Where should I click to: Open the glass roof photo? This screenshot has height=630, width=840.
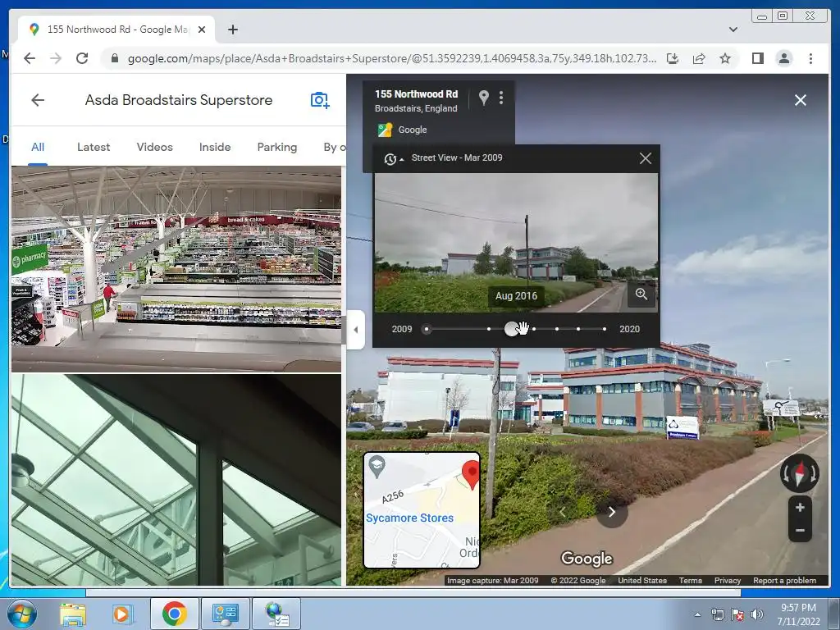coord(176,479)
